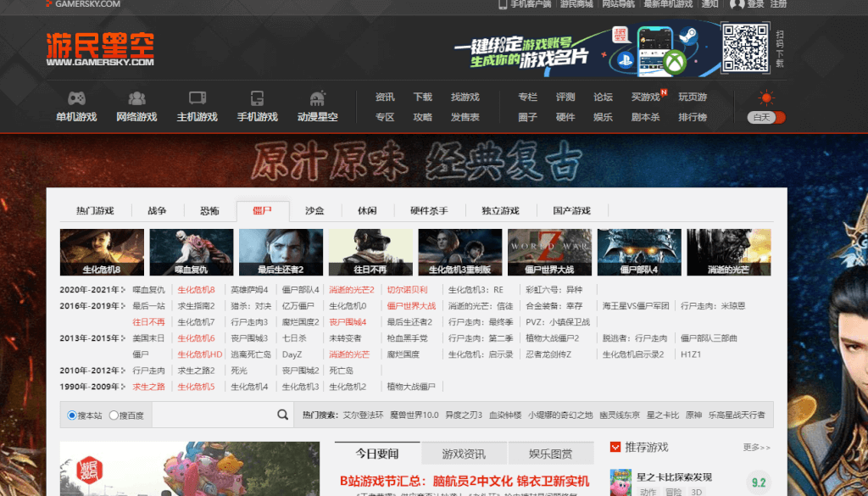Open the 生化危机8 game thumbnail
Image resolution: width=868 pixels, height=496 pixels.
click(x=102, y=253)
